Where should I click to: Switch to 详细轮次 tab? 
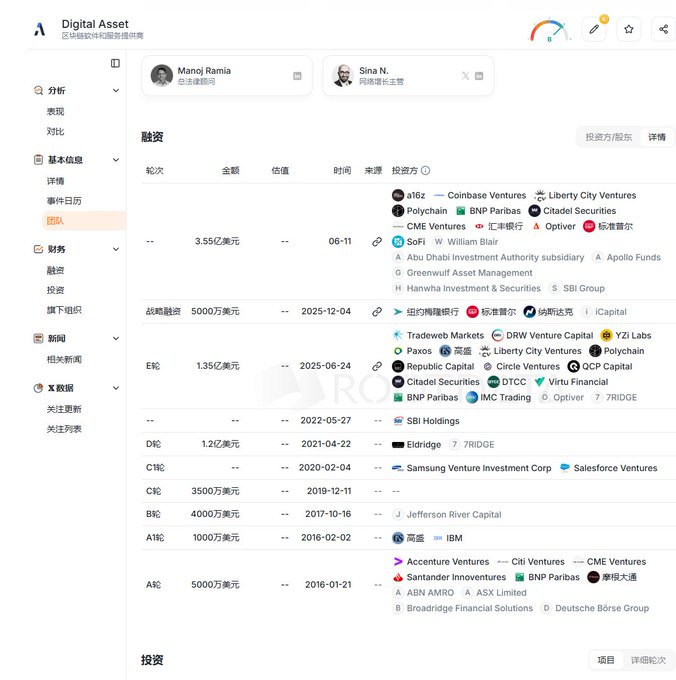point(648,660)
